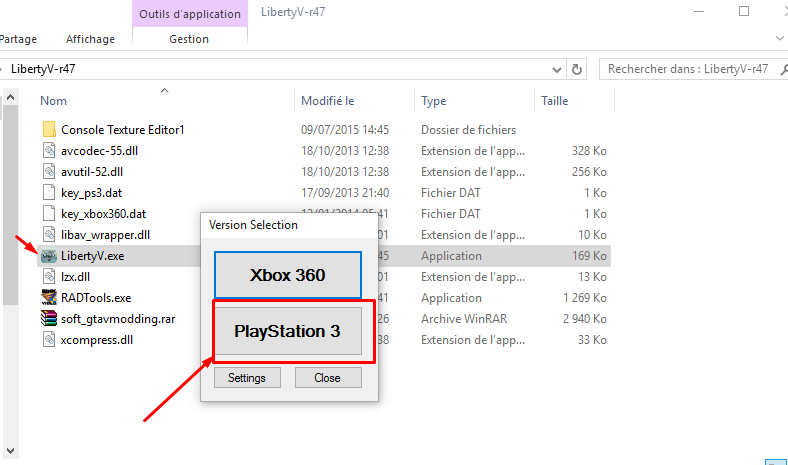Image resolution: width=788 pixels, height=465 pixels.
Task: Open the Affichage ribbon tab
Action: pos(90,39)
